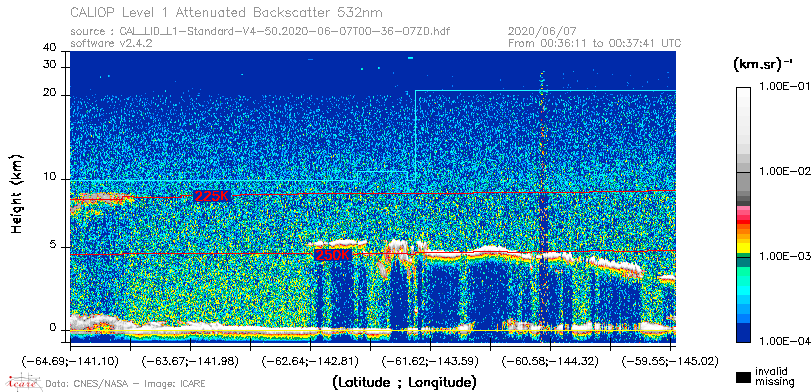Click the '250K' temperature contour label
Image resolution: width=811 pixels, height=392 pixels.
[334, 255]
